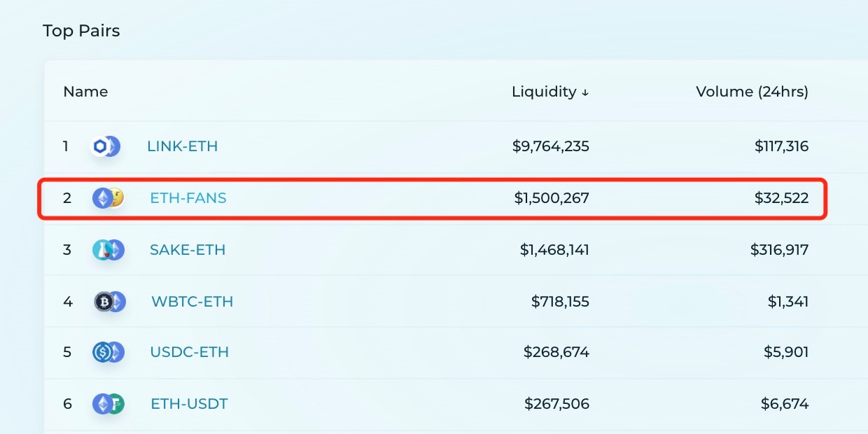Open the LINK-ETH pair link
868x434 pixels.
pyautogui.click(x=182, y=146)
